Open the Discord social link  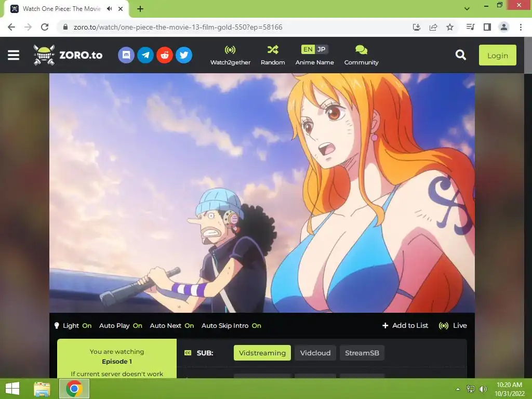pyautogui.click(x=126, y=55)
